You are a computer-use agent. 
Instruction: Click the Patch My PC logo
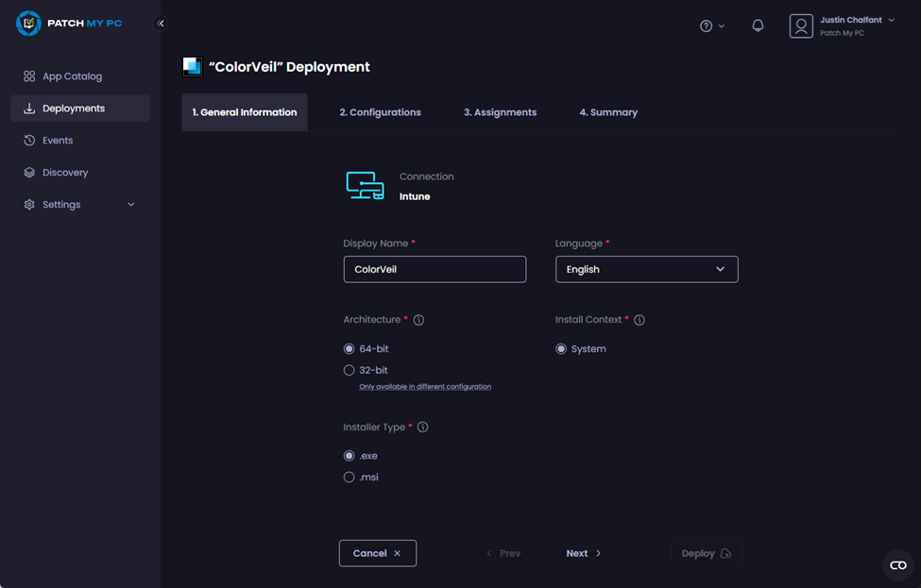point(68,23)
